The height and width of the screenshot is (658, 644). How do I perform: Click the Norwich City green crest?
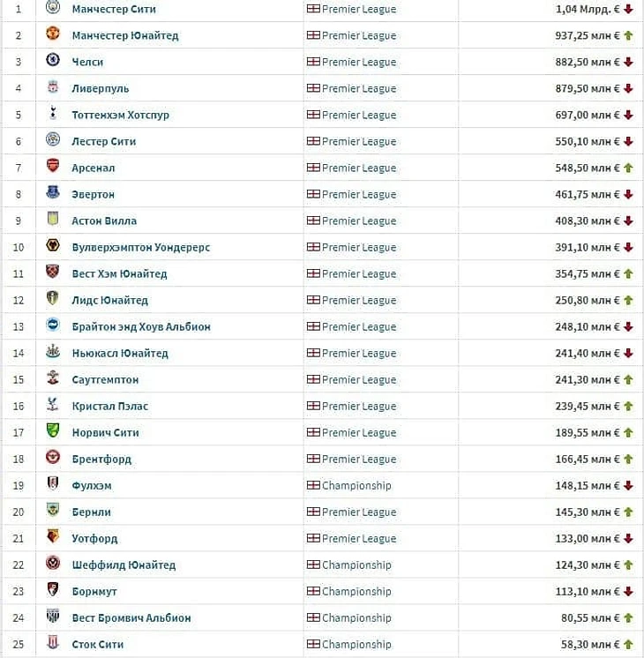53,430
